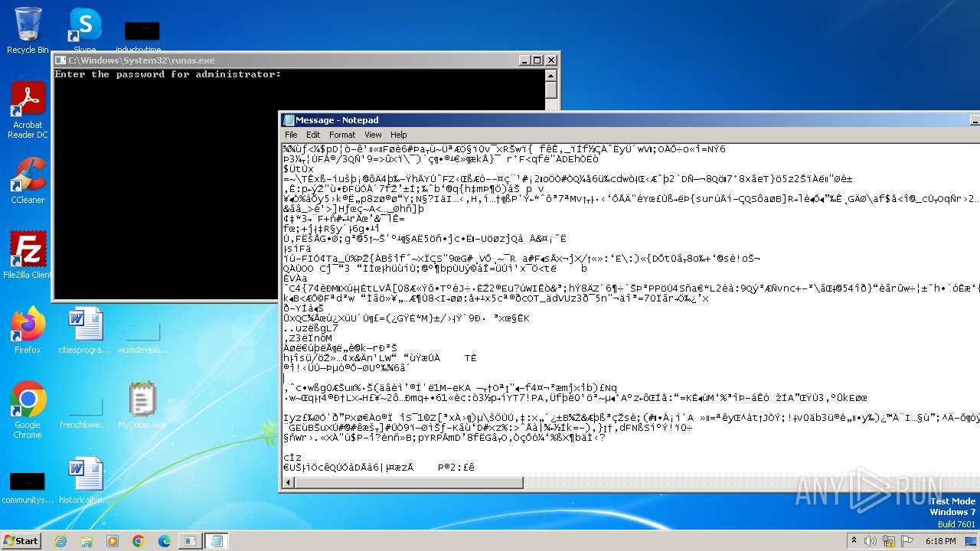Open the Windows Start menu
Screen dimensions: 980x551
pos(21,540)
